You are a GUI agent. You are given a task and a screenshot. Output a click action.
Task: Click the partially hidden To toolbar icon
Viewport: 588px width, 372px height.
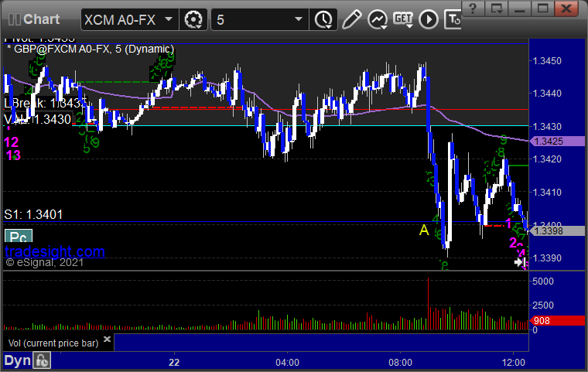tap(453, 19)
